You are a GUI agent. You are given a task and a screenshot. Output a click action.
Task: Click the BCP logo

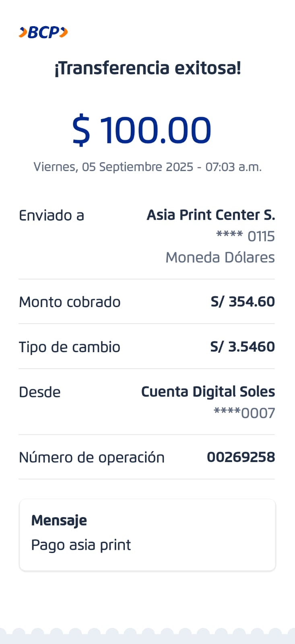pyautogui.click(x=43, y=32)
